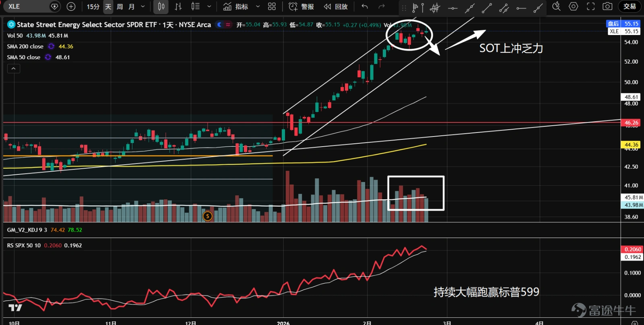The width and height of the screenshot is (644, 325).
Task: Click the 2026 label on time axis
Action: click(x=283, y=323)
